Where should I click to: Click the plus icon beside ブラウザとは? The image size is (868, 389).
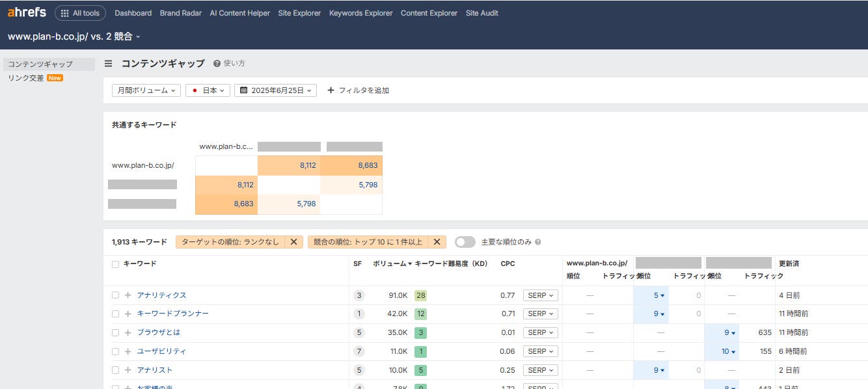point(128,332)
